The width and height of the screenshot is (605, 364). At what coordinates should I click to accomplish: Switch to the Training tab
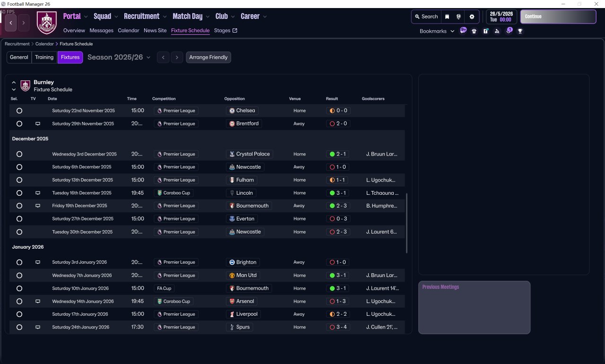[x=44, y=57]
